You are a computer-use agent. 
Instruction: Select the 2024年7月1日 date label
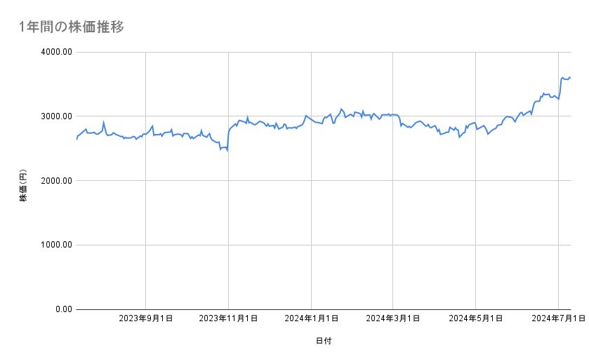pyautogui.click(x=558, y=318)
